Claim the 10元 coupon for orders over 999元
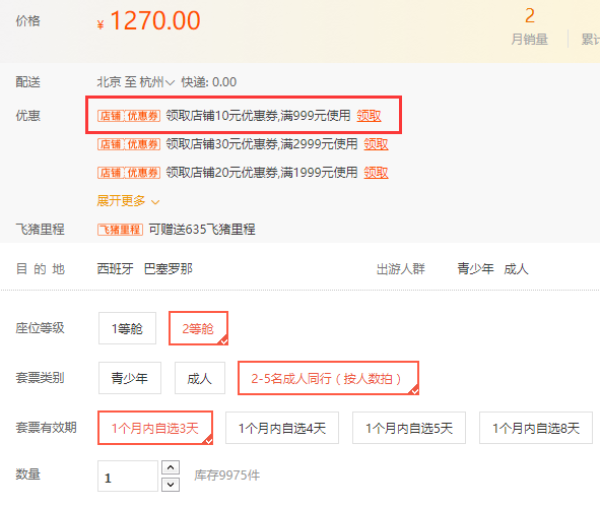The width and height of the screenshot is (600, 506). tap(369, 116)
